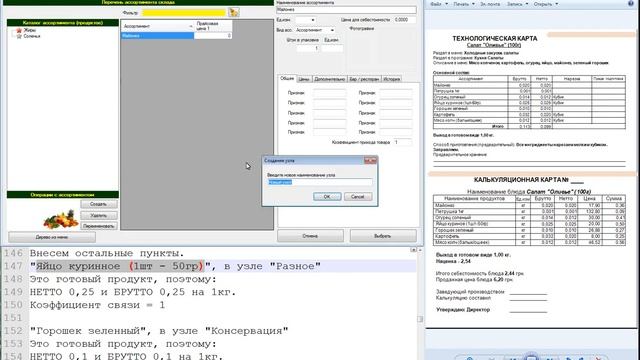Viewport: 640px width, 360px height.
Task: Select the 'Жиры' catalog node
Action: point(29,30)
